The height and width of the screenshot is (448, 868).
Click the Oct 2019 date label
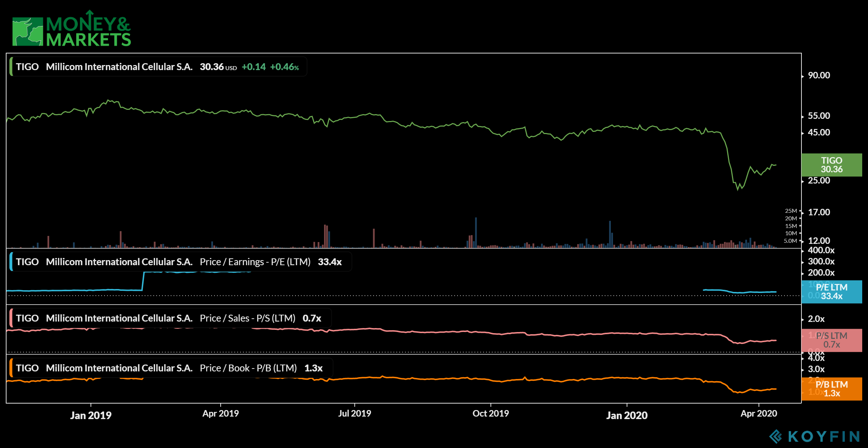click(491, 413)
